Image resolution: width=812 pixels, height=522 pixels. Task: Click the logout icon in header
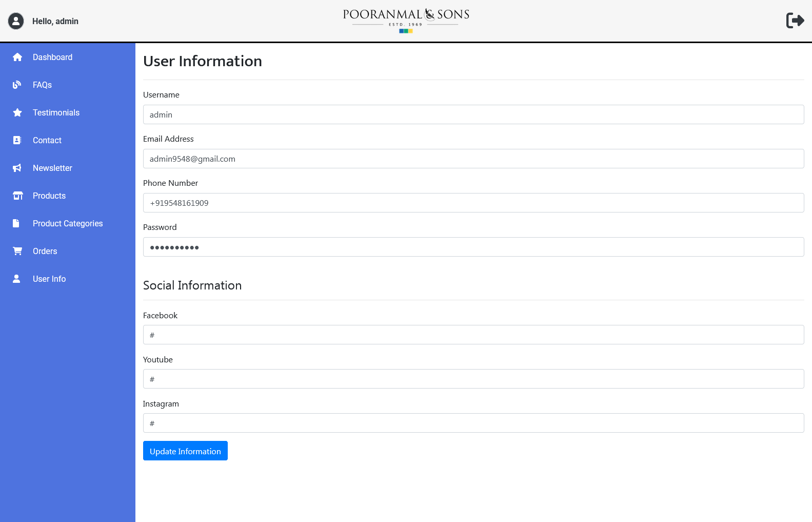(795, 21)
